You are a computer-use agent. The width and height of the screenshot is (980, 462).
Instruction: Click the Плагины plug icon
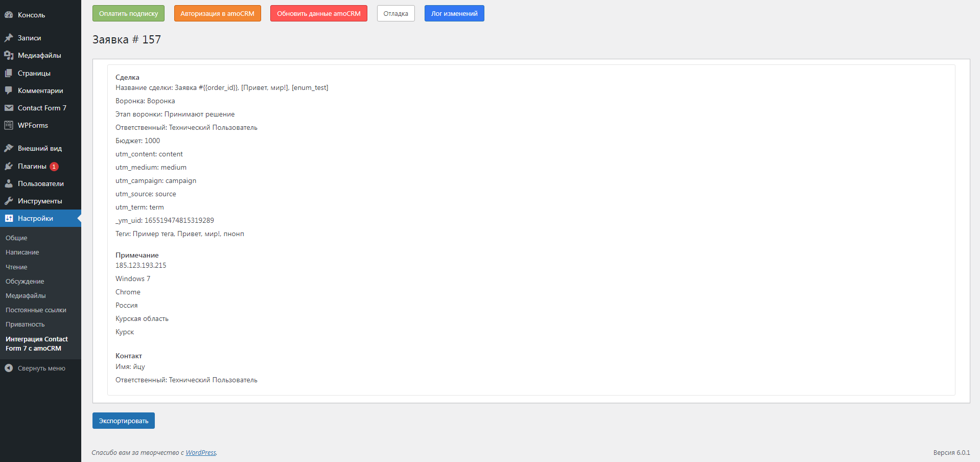[x=9, y=166]
